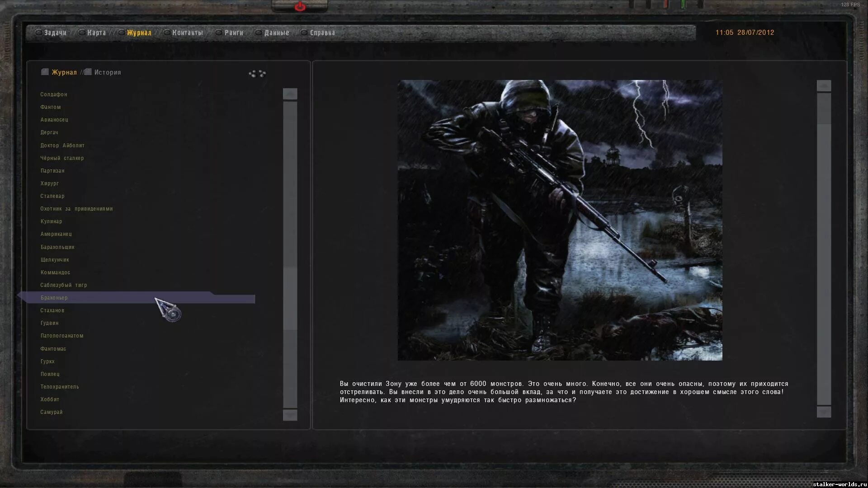
Task: Click the description panel scroll-down arrow
Action: [824, 412]
